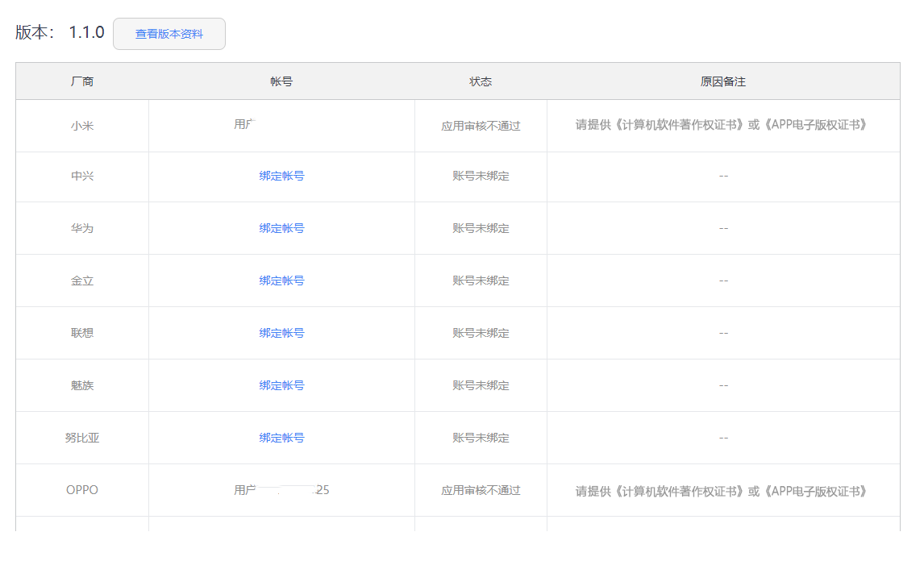This screenshot has width=924, height=586.
Task: Click 绑定帐号 link in 魅族 row
Action: tap(281, 386)
